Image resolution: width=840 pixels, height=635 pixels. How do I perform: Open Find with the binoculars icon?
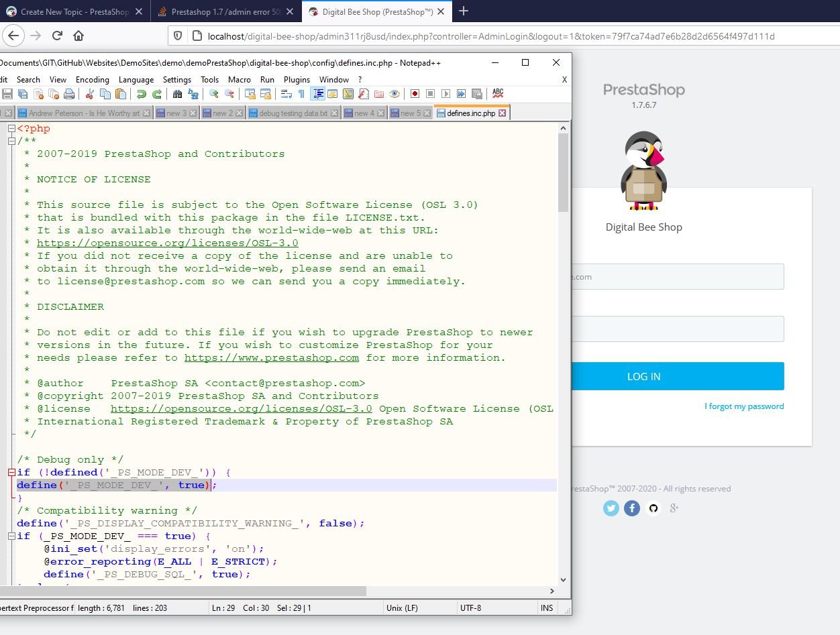(x=178, y=94)
